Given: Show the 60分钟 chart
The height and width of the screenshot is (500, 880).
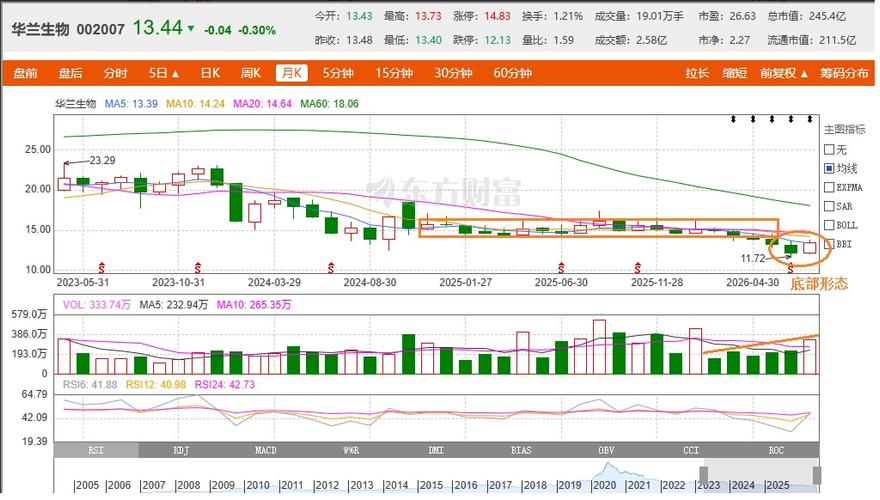Looking at the screenshot, I should pos(512,73).
